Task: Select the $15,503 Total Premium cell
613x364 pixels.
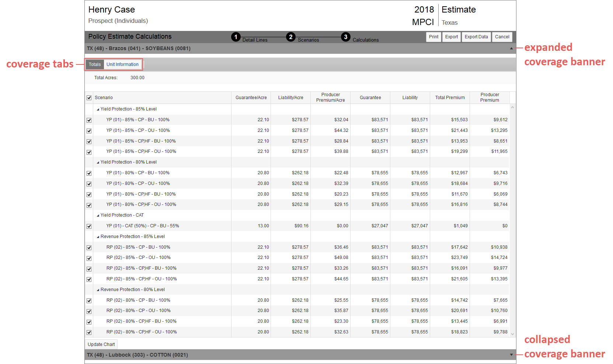Action: [450, 120]
